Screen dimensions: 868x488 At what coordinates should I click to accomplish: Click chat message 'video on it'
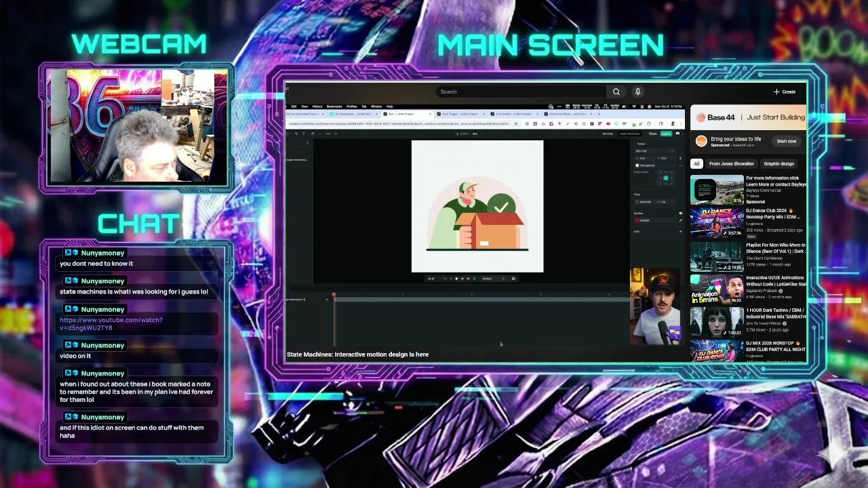pyautogui.click(x=75, y=356)
